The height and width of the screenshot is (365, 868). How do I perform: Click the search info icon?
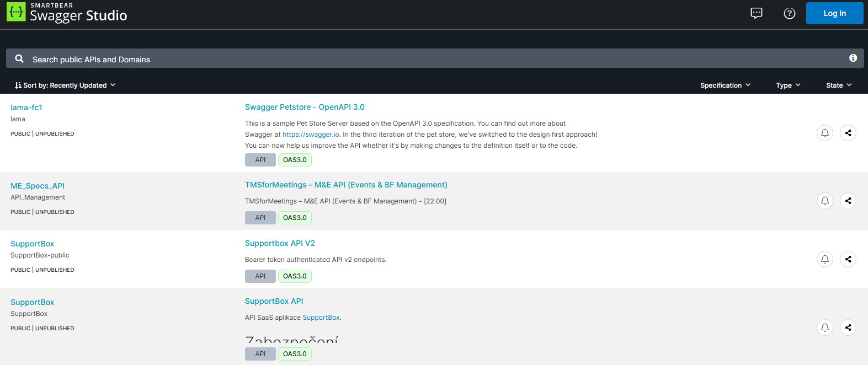853,58
